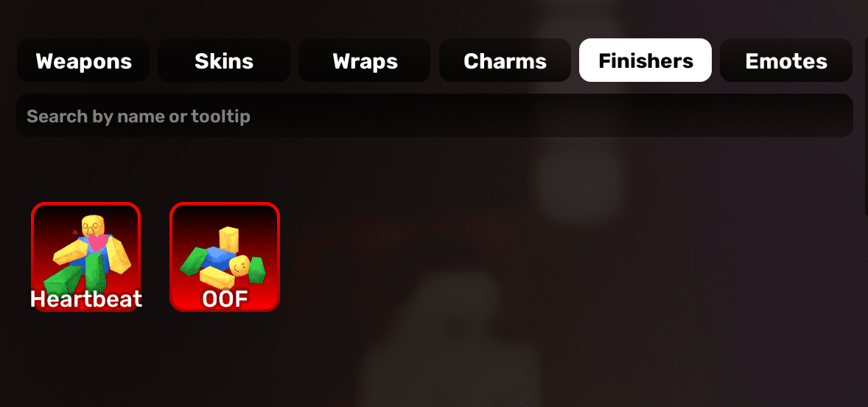Switch to the Skins tab
Screen dimensions: 868x407
click(x=224, y=60)
